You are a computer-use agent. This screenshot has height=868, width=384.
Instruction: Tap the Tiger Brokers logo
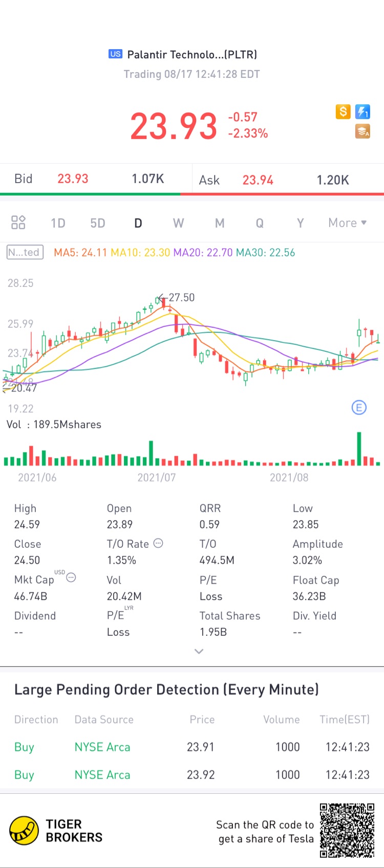point(56,831)
